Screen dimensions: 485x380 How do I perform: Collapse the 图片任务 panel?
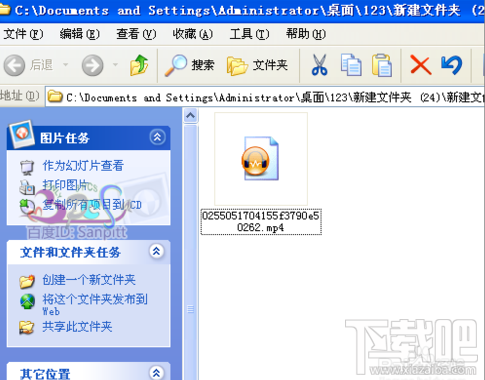tap(157, 137)
